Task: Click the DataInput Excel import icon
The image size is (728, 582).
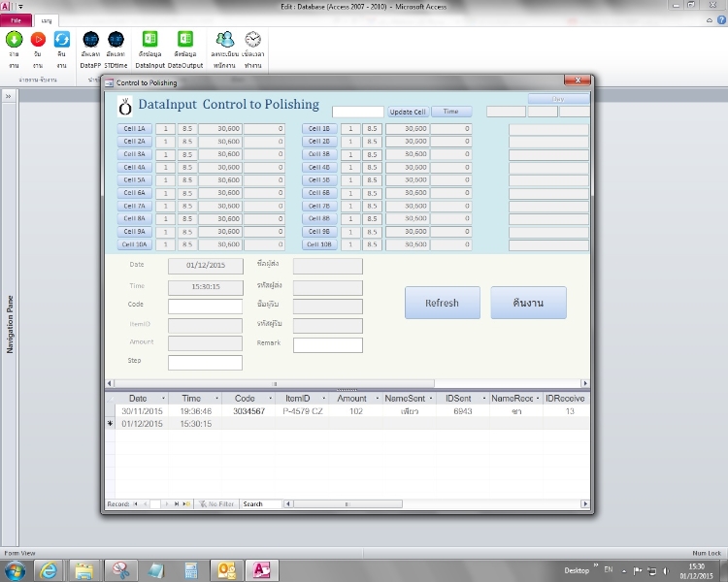Action: (150, 40)
